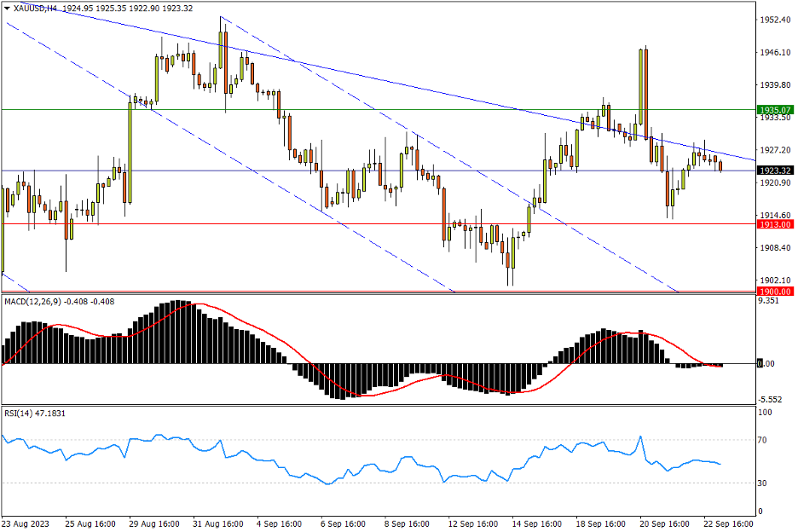Click the 9.351 MACD scale value
798x532 pixels.
coord(769,300)
